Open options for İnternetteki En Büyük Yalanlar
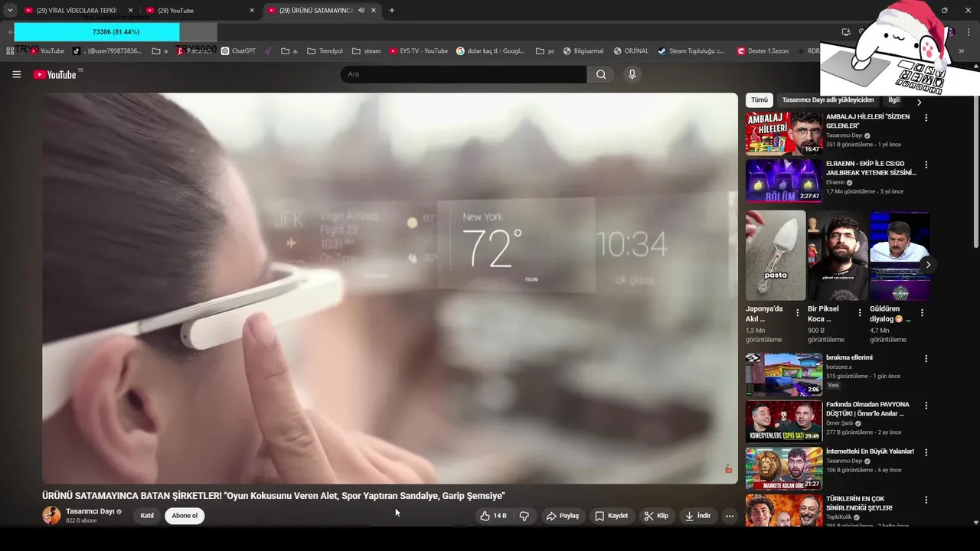980x551 pixels. click(926, 452)
